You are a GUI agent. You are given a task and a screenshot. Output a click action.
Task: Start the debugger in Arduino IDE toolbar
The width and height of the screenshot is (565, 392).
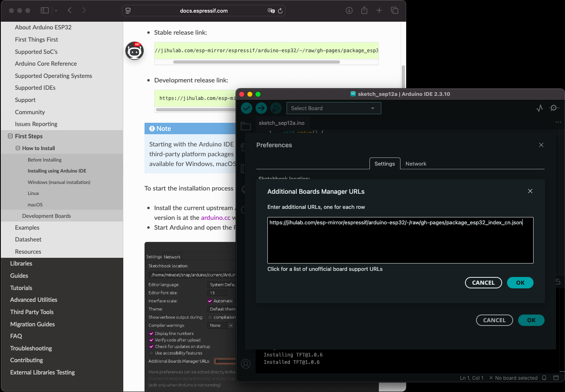click(x=276, y=108)
